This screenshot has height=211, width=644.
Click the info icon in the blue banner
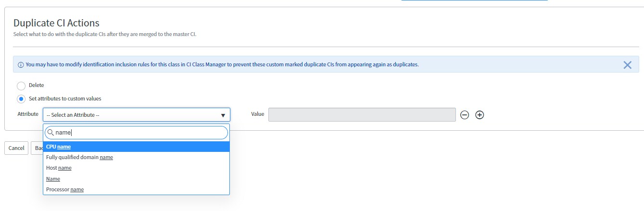coord(21,65)
